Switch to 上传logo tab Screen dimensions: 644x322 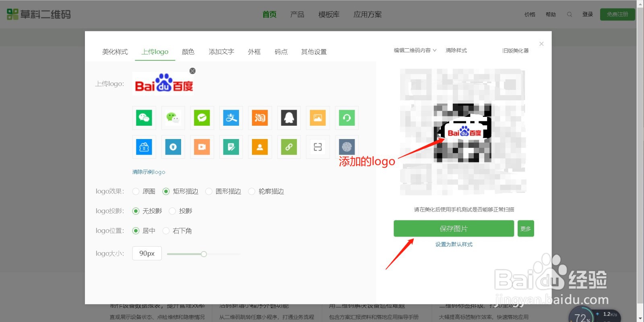pos(155,52)
